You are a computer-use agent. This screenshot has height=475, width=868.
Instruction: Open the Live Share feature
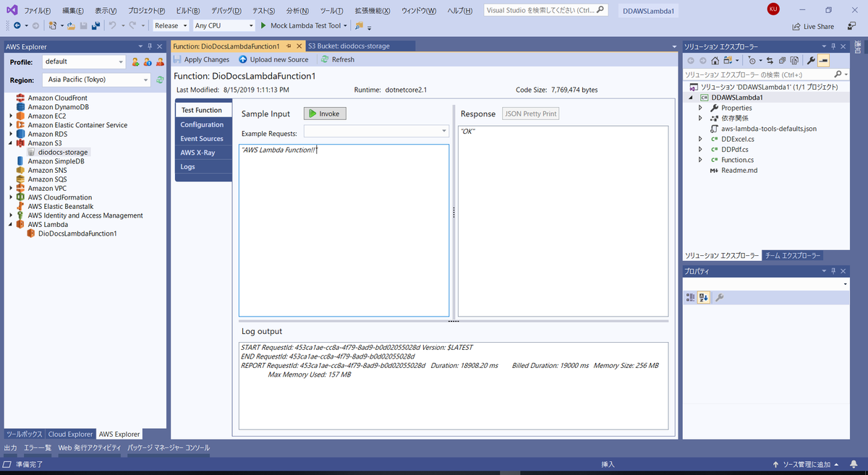[x=813, y=26]
